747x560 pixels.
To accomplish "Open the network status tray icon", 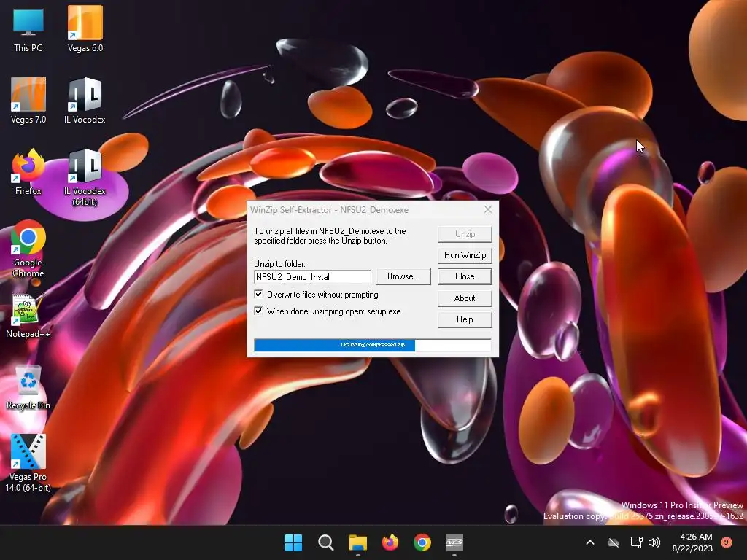I will pos(636,542).
